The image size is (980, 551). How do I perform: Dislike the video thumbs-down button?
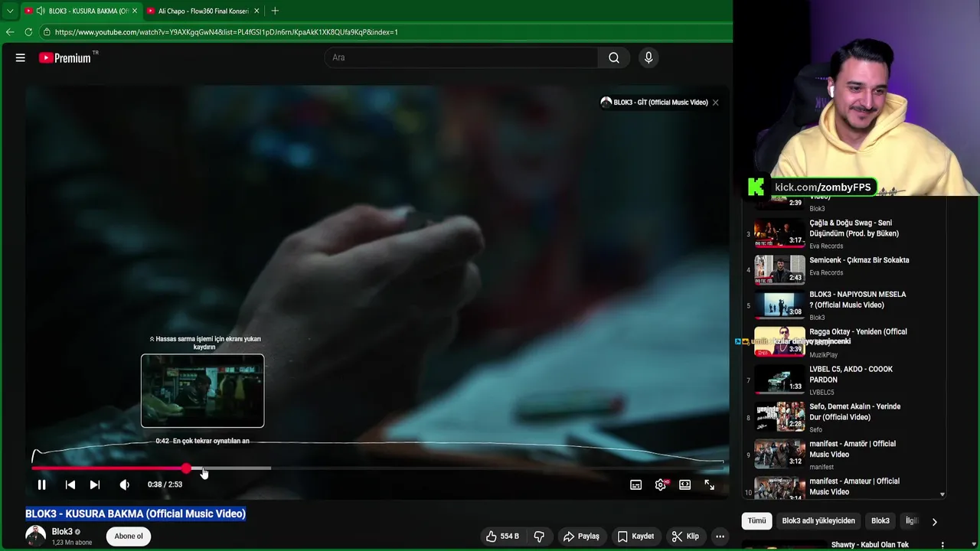pos(539,536)
